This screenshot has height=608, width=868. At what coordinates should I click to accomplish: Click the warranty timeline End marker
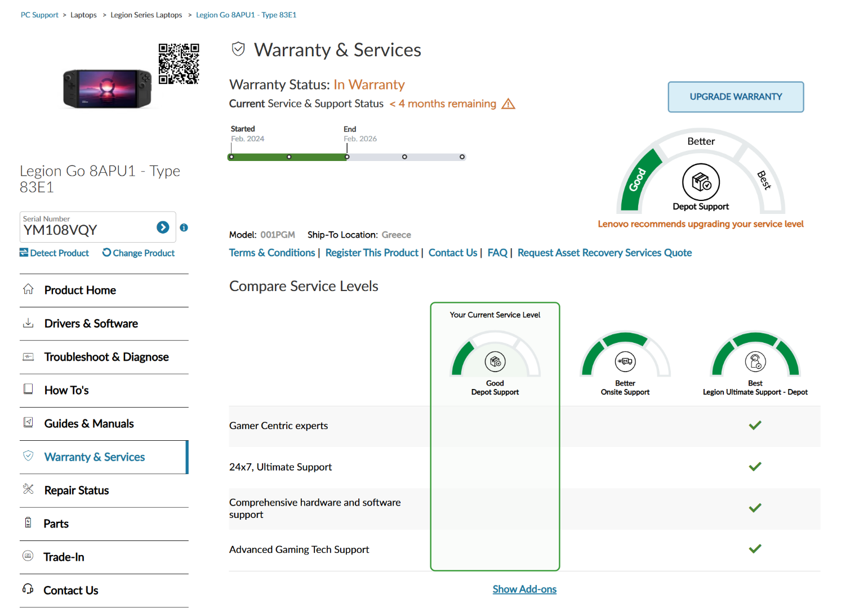tap(347, 157)
